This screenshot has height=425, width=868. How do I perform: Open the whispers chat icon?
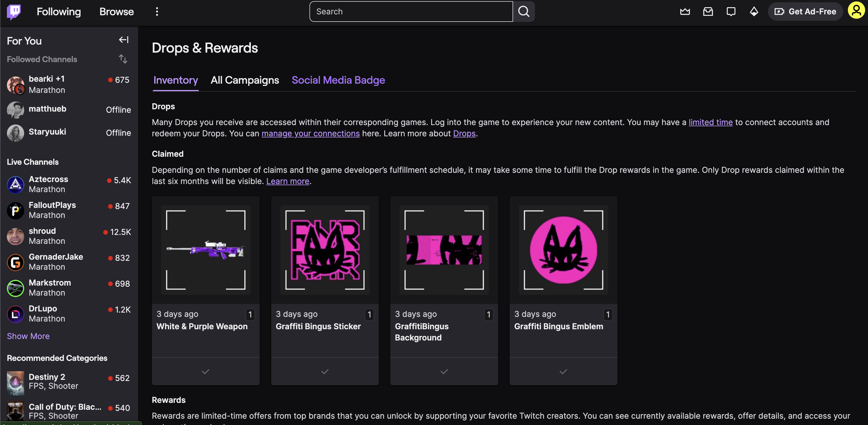coord(731,12)
